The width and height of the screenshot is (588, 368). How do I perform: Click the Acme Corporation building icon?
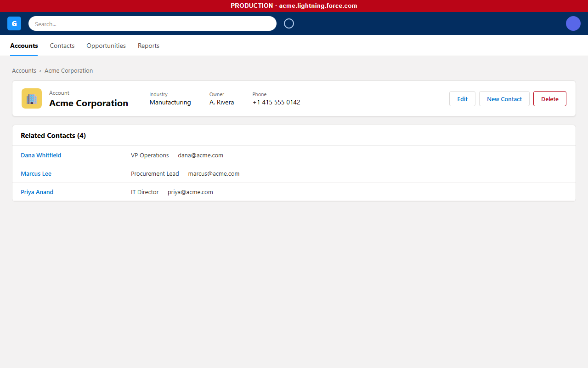tap(32, 98)
